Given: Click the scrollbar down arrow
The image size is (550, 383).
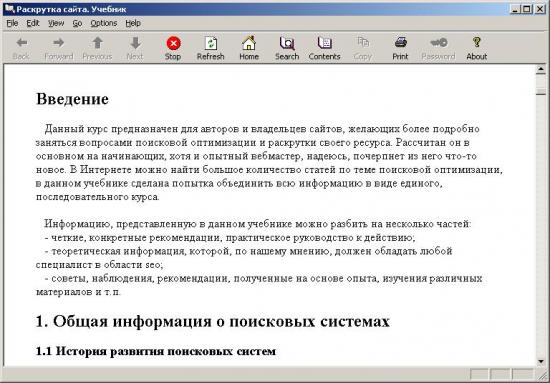Looking at the screenshot, I should pos(541,361).
